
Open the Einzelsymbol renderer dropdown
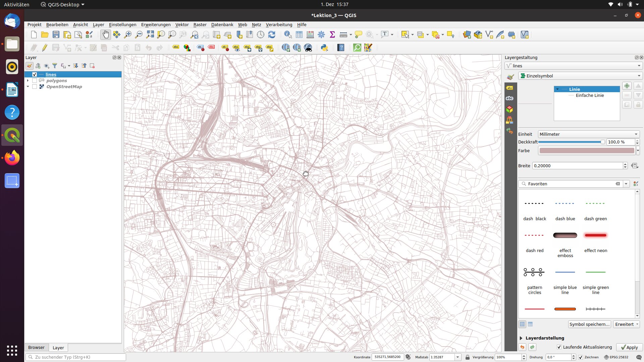(x=580, y=76)
